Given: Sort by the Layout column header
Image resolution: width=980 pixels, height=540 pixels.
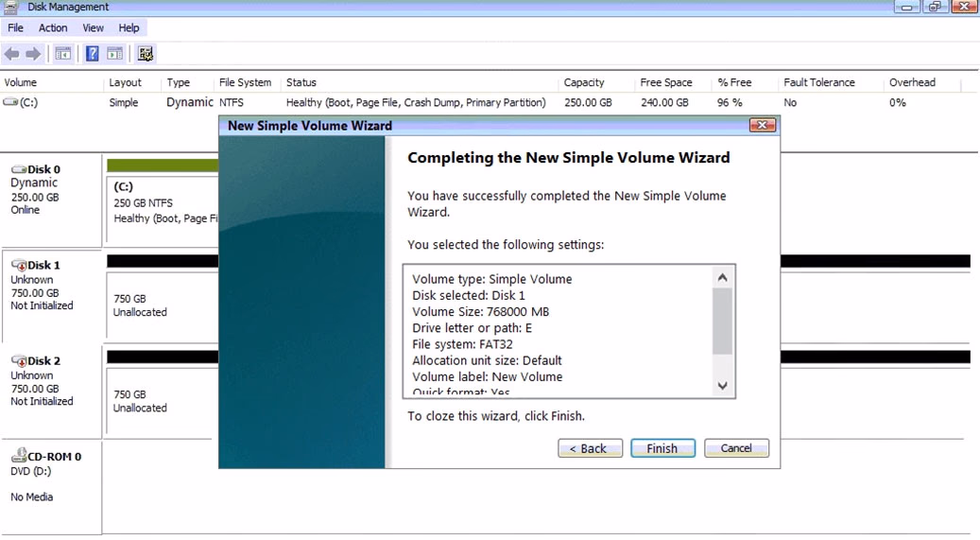Looking at the screenshot, I should coord(125,82).
